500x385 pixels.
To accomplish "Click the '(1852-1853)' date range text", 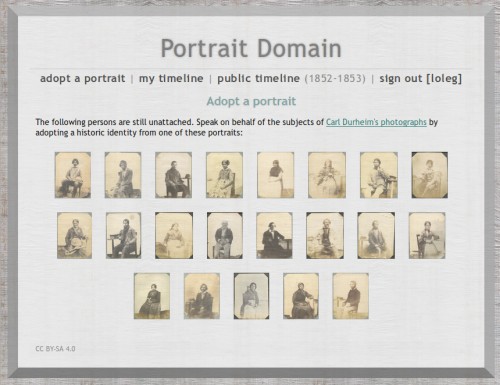I will coord(335,79).
